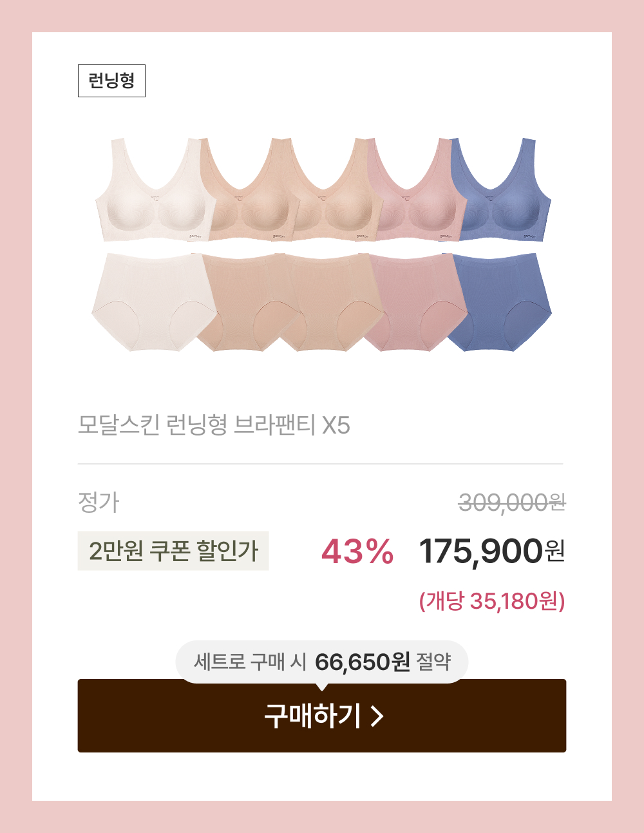The width and height of the screenshot is (644, 833).
Task: Click the 구매하기 purchase button
Action: [322, 716]
